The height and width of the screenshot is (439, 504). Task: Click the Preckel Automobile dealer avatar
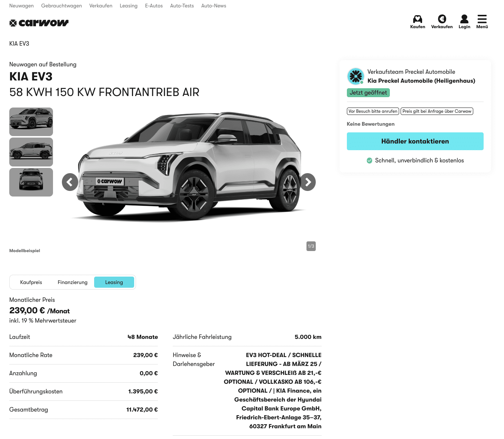pos(356,76)
